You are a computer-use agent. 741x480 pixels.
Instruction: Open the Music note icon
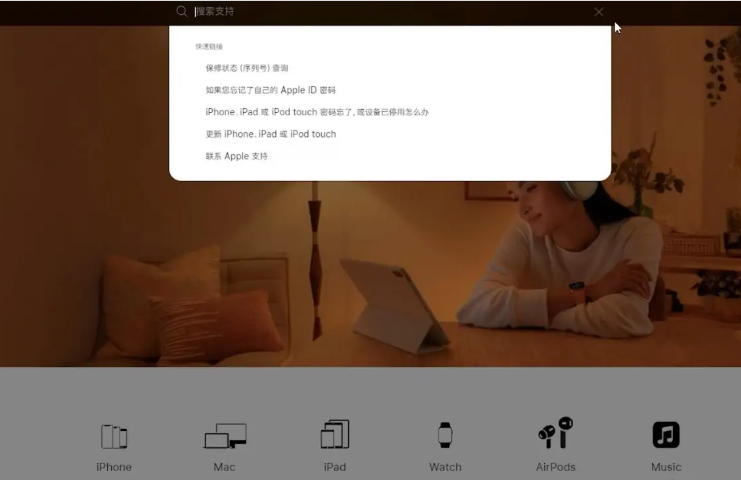[666, 435]
